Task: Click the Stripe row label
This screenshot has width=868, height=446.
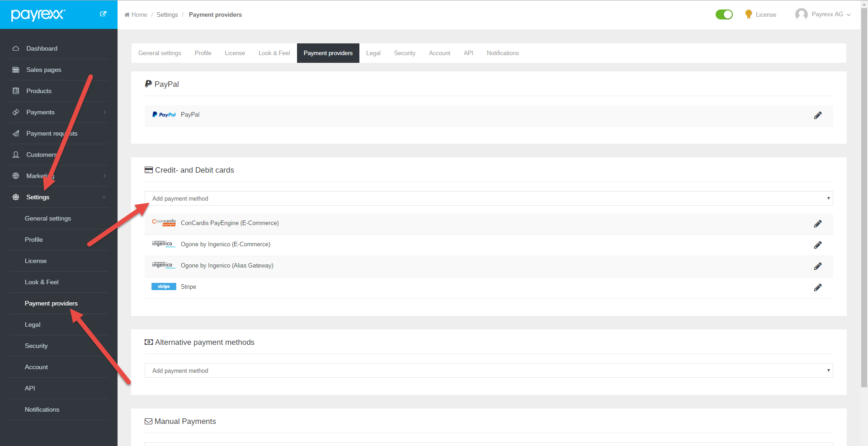Action: coord(189,286)
